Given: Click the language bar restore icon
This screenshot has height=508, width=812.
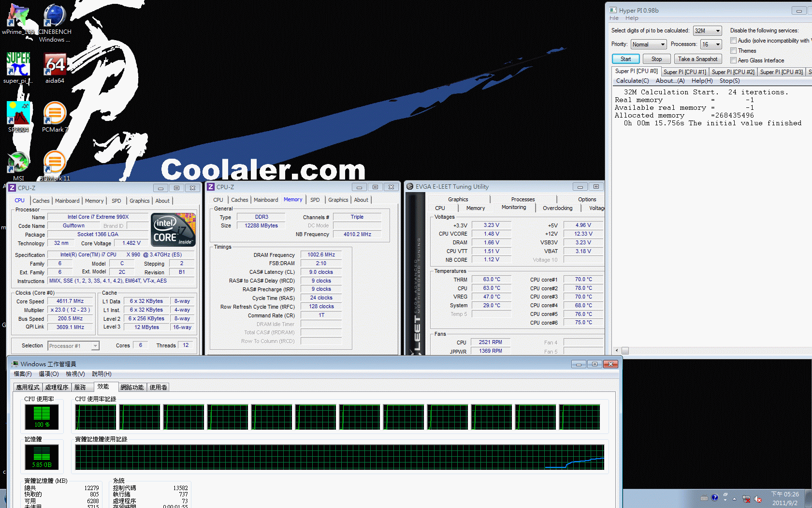Looking at the screenshot, I should [x=725, y=495].
